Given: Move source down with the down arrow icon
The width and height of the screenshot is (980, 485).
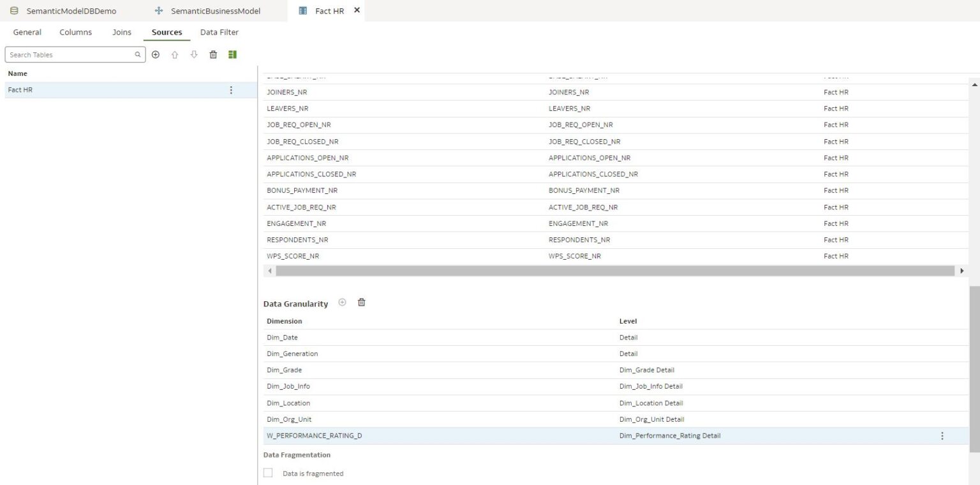Looking at the screenshot, I should point(194,55).
